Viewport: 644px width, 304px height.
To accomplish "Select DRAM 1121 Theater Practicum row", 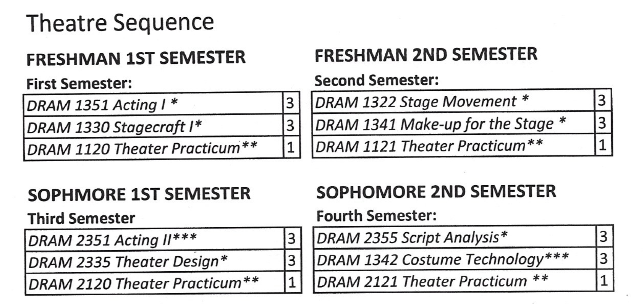I will [x=462, y=145].
